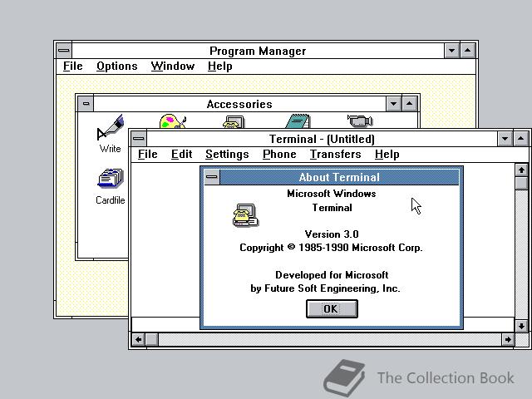This screenshot has width=532, height=399.
Task: Click the 'Developed for Microsoft' text
Action: tap(332, 275)
